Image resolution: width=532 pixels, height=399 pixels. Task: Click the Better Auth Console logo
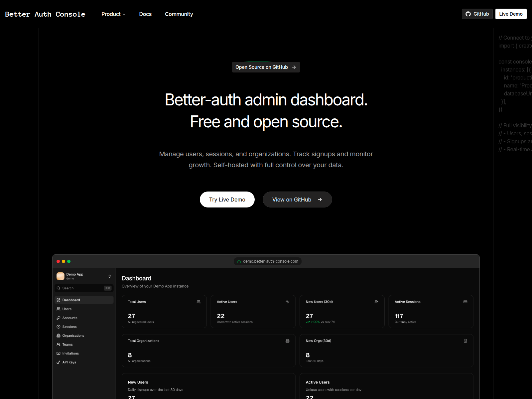(x=45, y=14)
